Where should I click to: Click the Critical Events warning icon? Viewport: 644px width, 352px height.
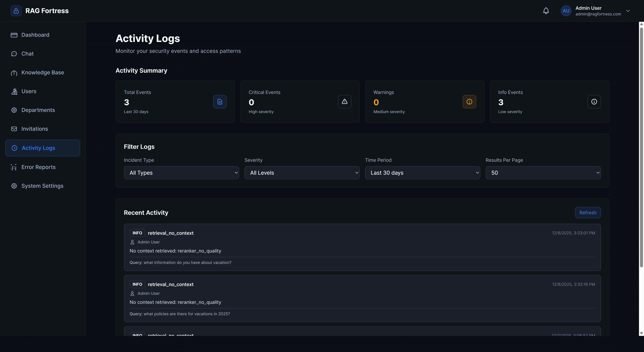(344, 102)
